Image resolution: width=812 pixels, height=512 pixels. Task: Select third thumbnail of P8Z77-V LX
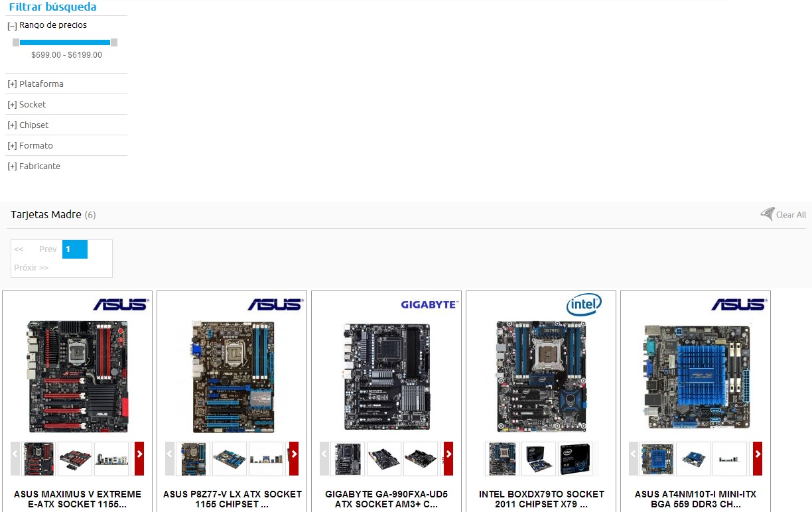(x=266, y=459)
